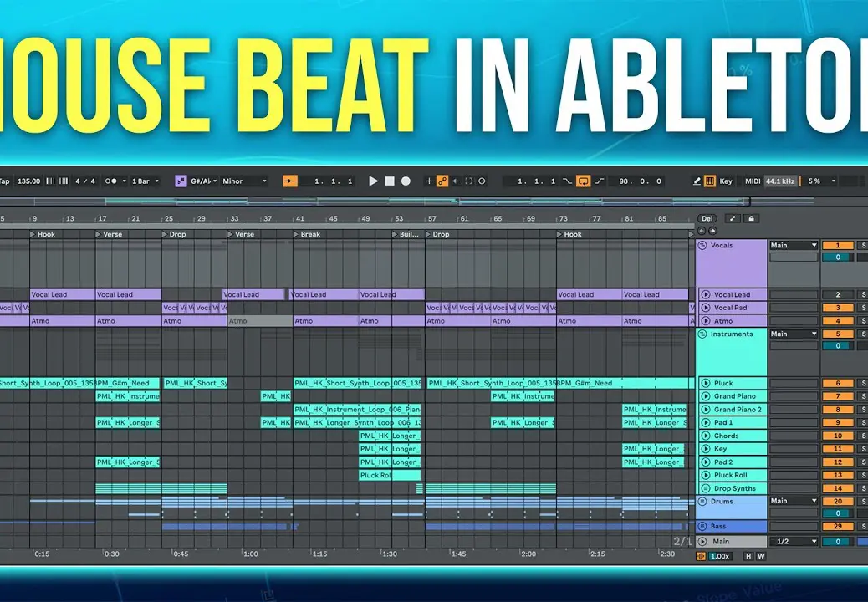Toggle track activator 20 for Drums
868x602 pixels.
tap(838, 502)
